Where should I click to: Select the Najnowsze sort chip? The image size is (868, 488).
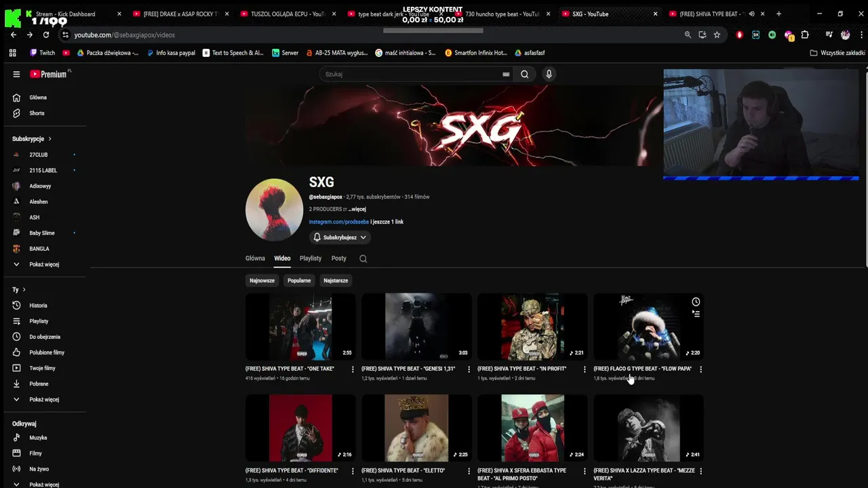tap(262, 281)
